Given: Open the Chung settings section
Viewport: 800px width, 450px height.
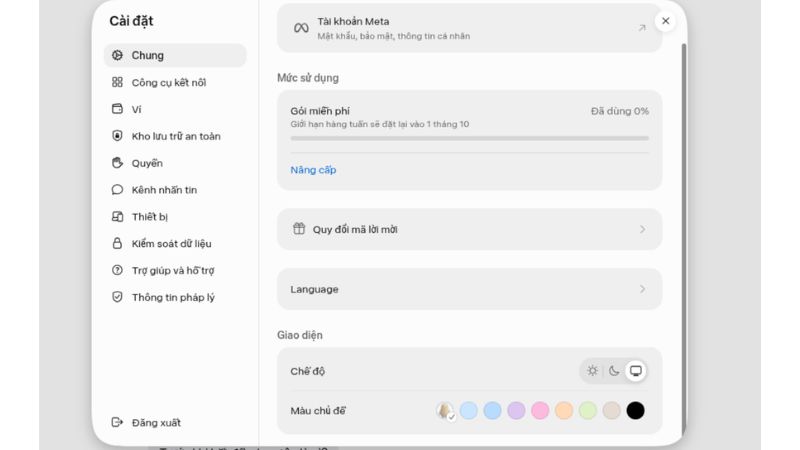Looking at the screenshot, I should pos(175,55).
